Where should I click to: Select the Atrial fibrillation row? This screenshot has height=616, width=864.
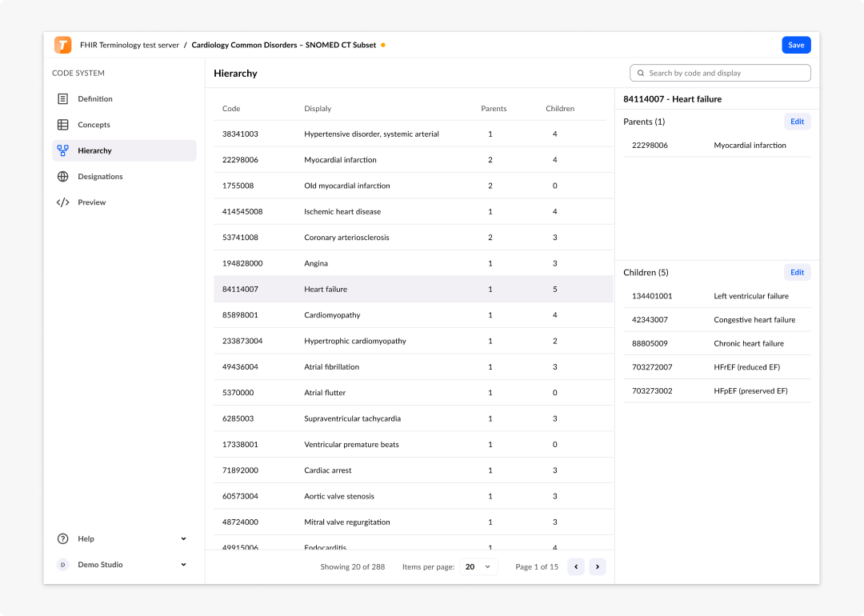[414, 367]
